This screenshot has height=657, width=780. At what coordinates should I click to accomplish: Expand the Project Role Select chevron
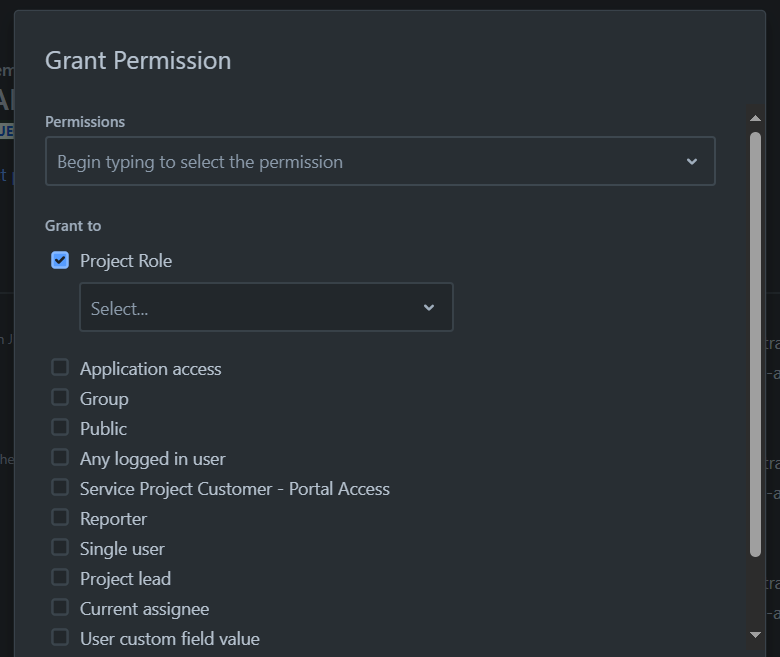(x=429, y=308)
